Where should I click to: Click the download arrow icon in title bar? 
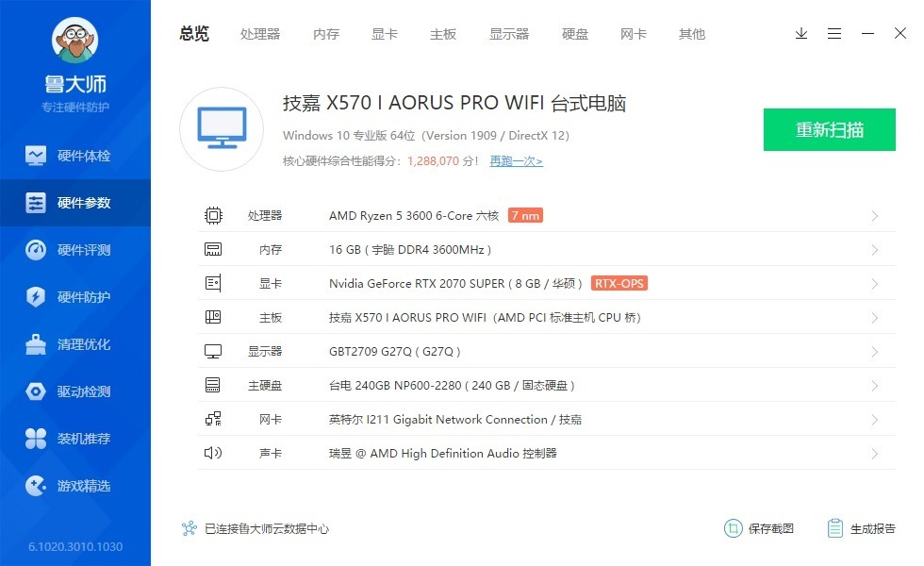pos(800,34)
